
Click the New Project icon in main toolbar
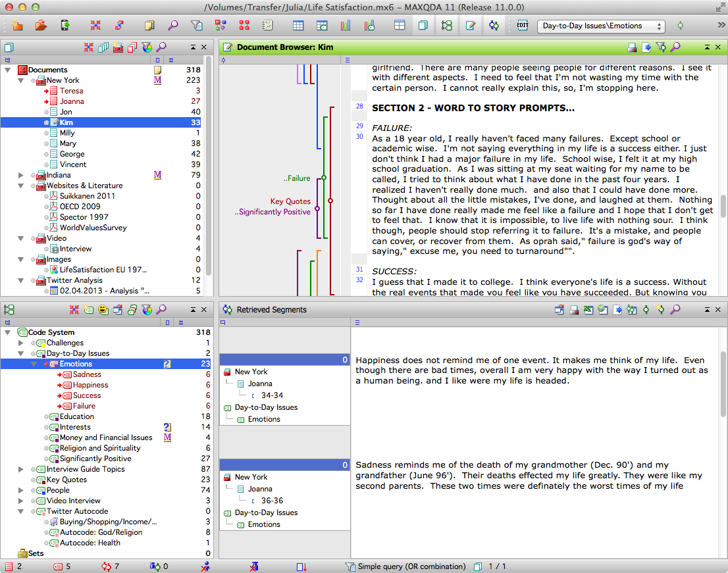16,26
